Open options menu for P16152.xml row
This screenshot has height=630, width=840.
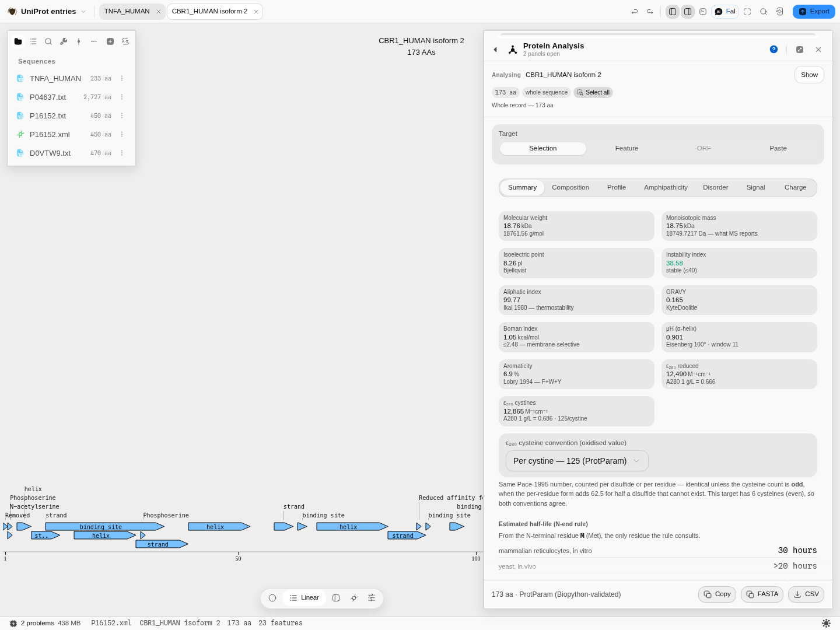point(122,134)
